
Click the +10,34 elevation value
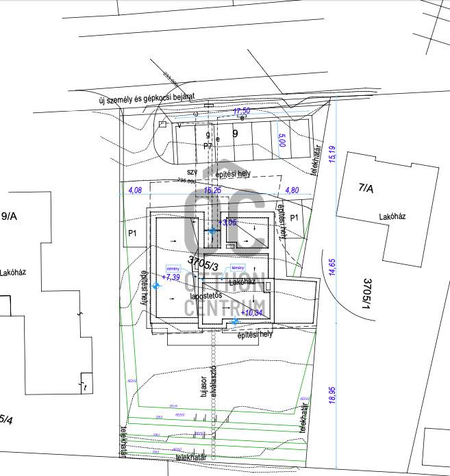point(251,312)
